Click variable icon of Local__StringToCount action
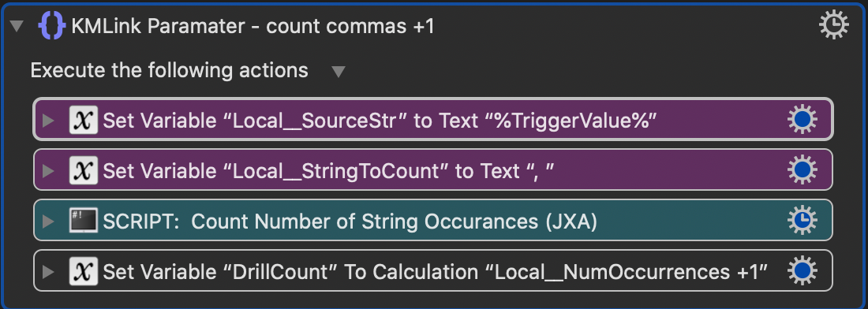 (x=84, y=171)
